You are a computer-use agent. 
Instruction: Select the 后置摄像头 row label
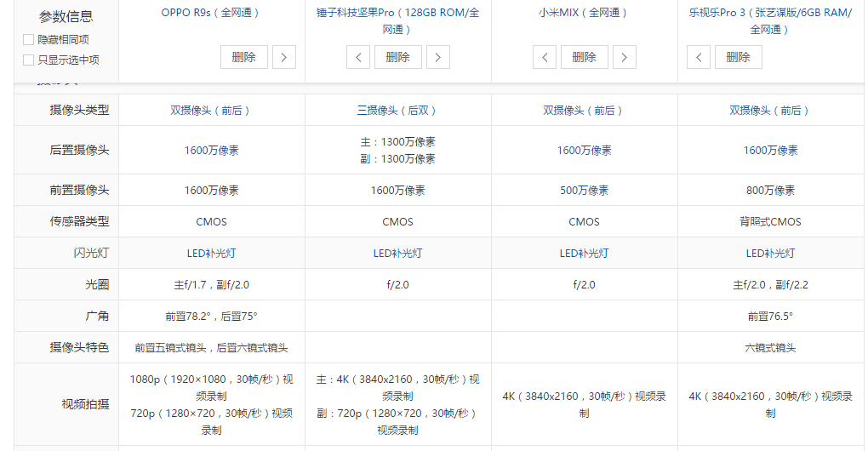(x=79, y=150)
